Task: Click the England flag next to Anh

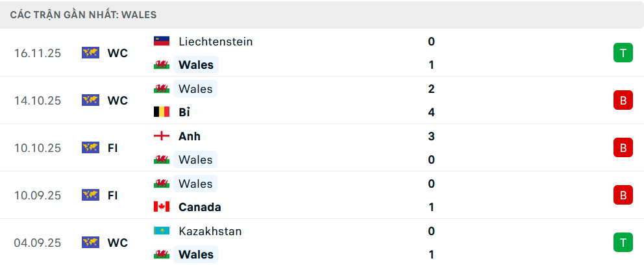Action: click(x=161, y=136)
